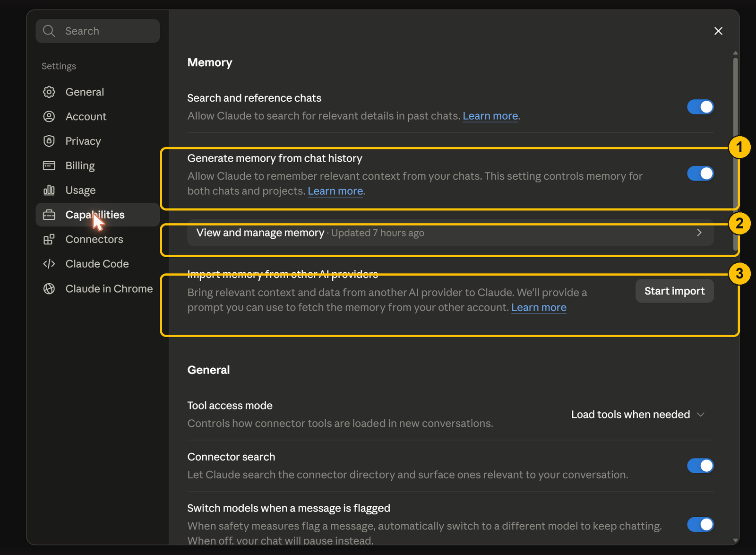Open the Usage settings page

coord(98,190)
